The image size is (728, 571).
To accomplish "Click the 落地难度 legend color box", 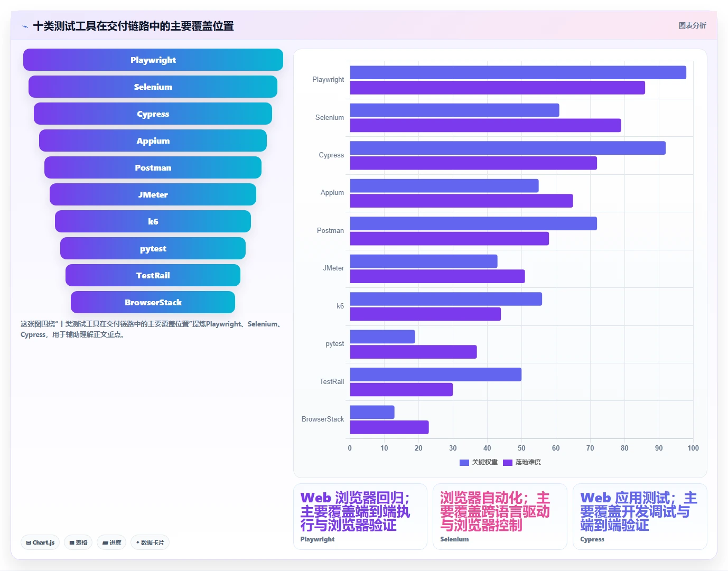I will pos(508,463).
